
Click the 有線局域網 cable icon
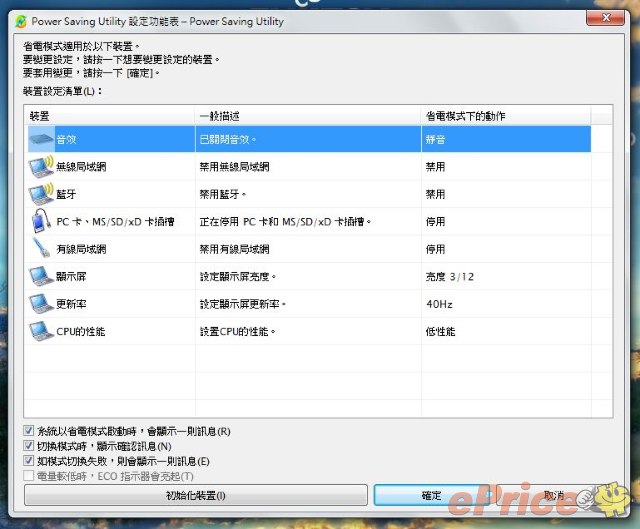click(41, 248)
